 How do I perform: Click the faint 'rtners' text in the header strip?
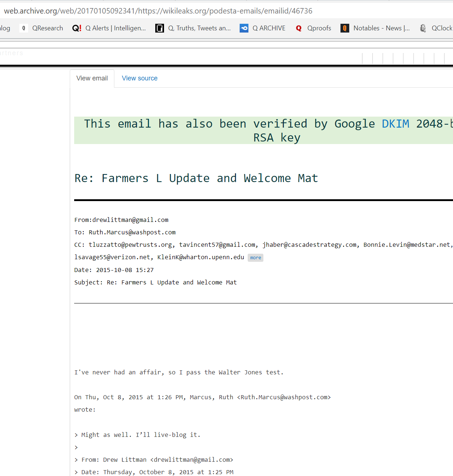12,53
